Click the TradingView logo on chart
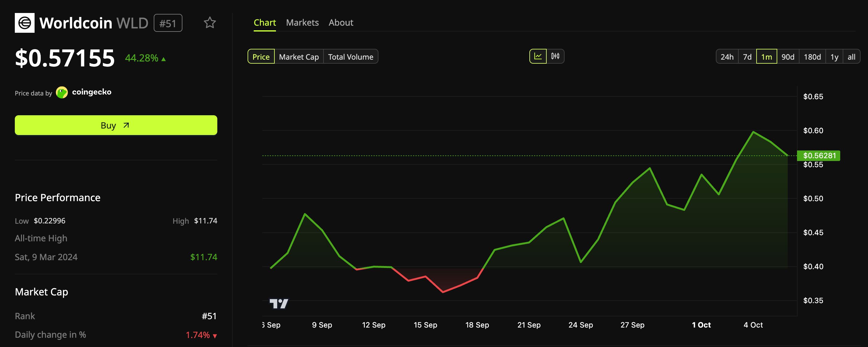Screen dimensions: 868x347 (x=279, y=303)
